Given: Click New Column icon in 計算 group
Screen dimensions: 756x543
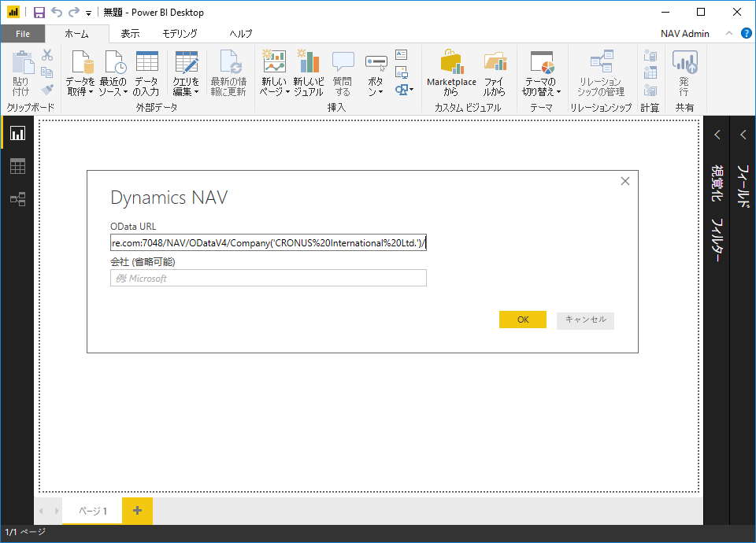Looking at the screenshot, I should click(650, 72).
